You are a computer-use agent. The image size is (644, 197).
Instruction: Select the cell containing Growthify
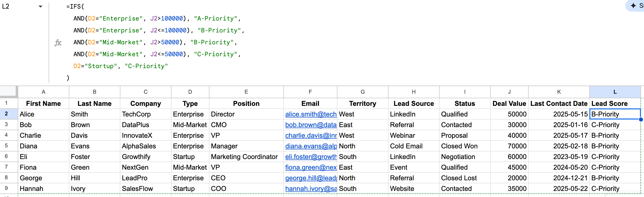coord(145,157)
